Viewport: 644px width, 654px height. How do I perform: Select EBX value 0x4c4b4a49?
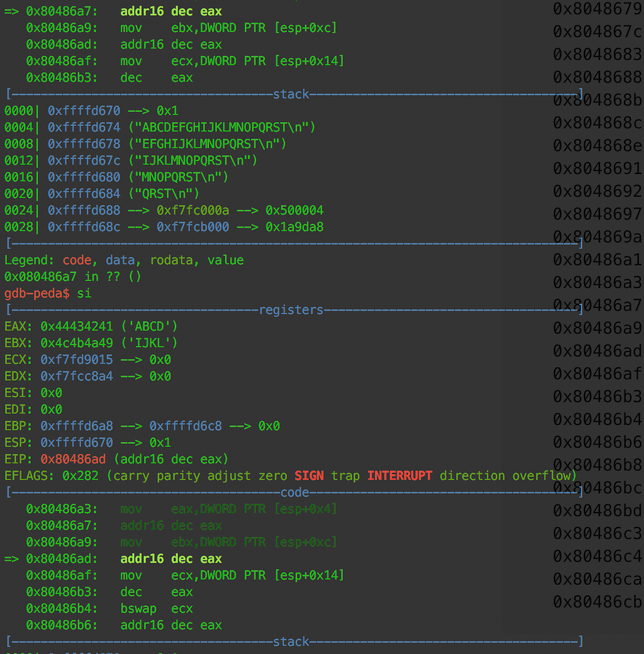click(x=77, y=343)
